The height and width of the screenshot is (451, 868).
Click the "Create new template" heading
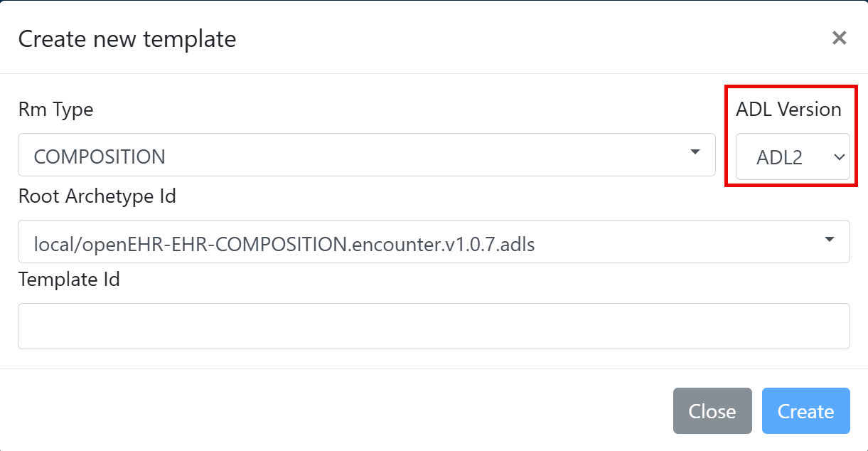[x=127, y=38]
